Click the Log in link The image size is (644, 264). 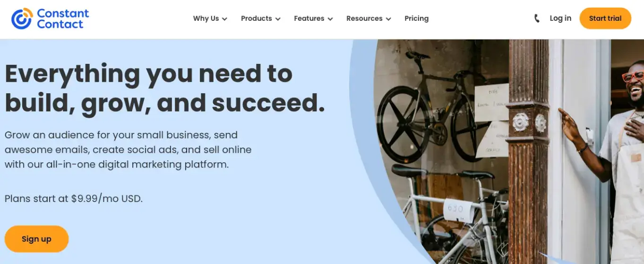tap(560, 18)
